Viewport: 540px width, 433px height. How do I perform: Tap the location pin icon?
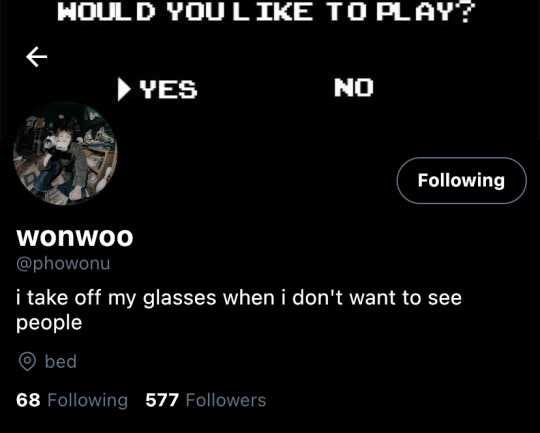[x=27, y=362]
